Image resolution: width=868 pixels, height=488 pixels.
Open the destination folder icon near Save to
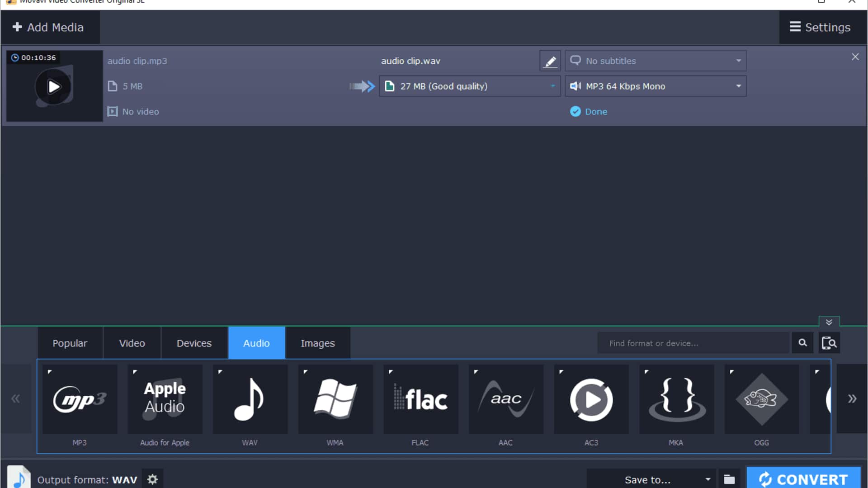point(729,479)
